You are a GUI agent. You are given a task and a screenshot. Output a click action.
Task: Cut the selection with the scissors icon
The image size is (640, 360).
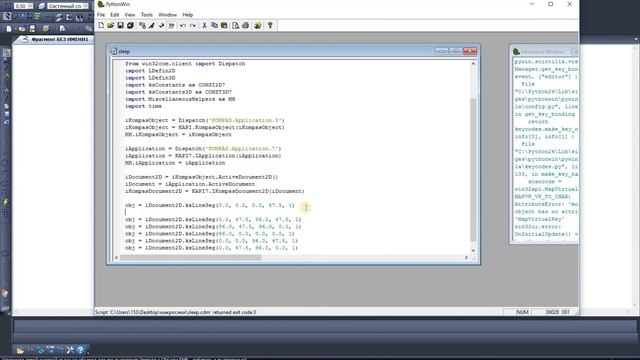point(204,25)
